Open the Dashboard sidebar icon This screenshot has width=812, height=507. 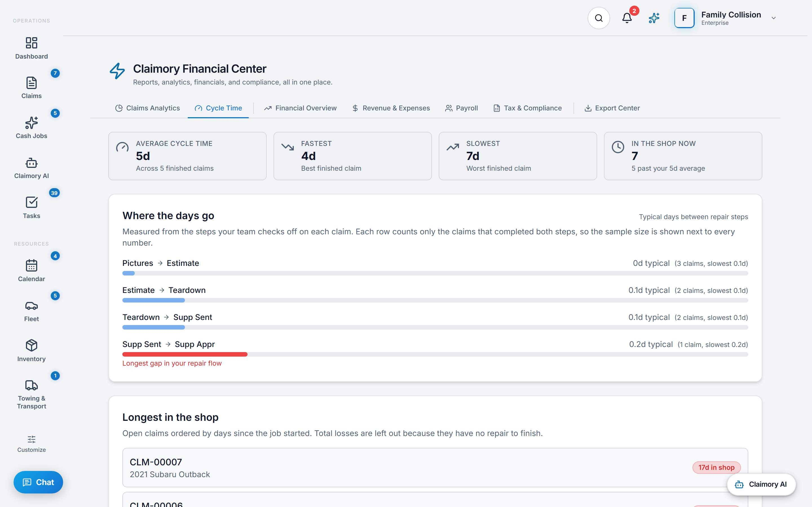point(32,43)
